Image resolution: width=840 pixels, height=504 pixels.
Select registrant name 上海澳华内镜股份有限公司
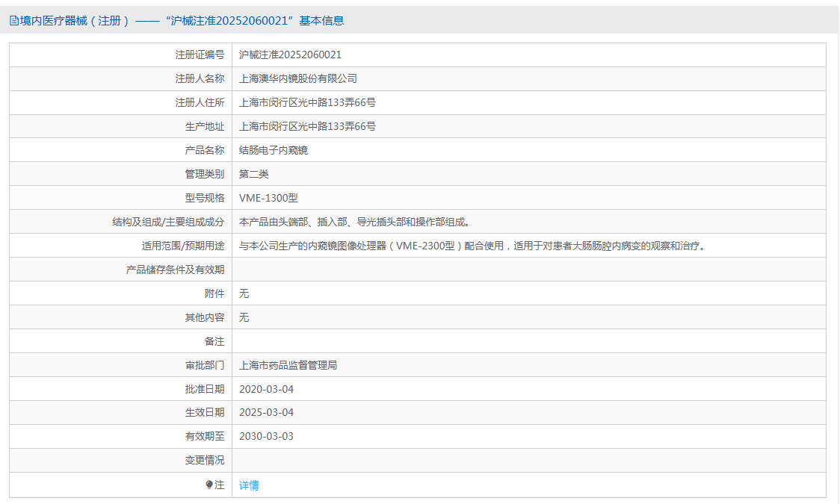pyautogui.click(x=298, y=78)
